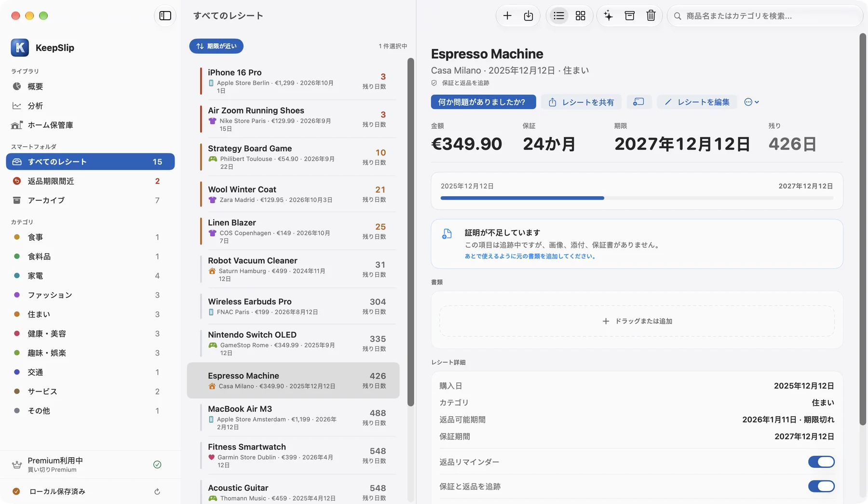Open 概要 overview in sidebar

click(90, 86)
